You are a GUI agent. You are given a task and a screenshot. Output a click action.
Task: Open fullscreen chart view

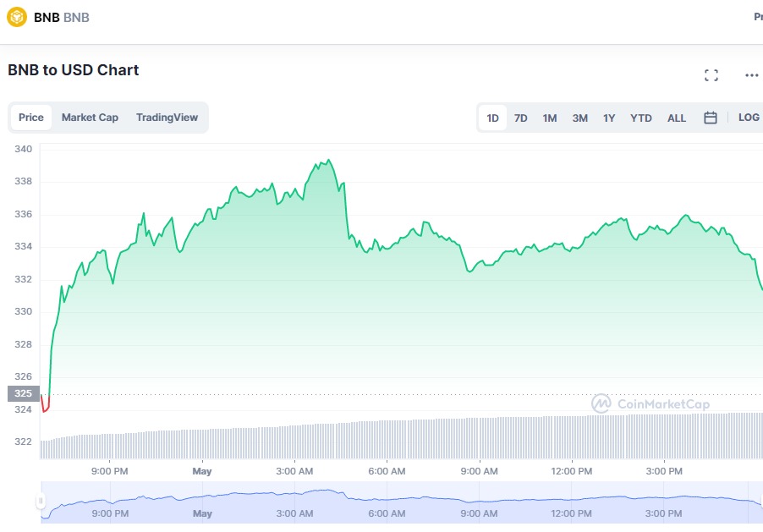(x=711, y=74)
